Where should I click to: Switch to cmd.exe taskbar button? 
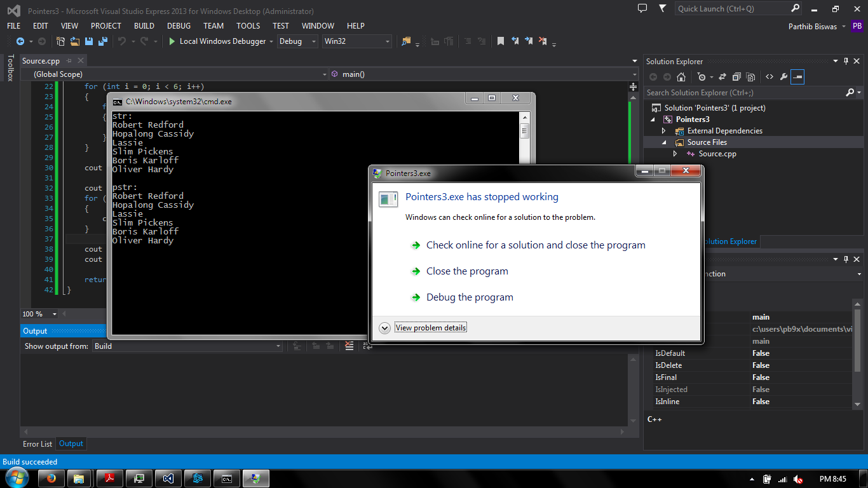pos(226,478)
